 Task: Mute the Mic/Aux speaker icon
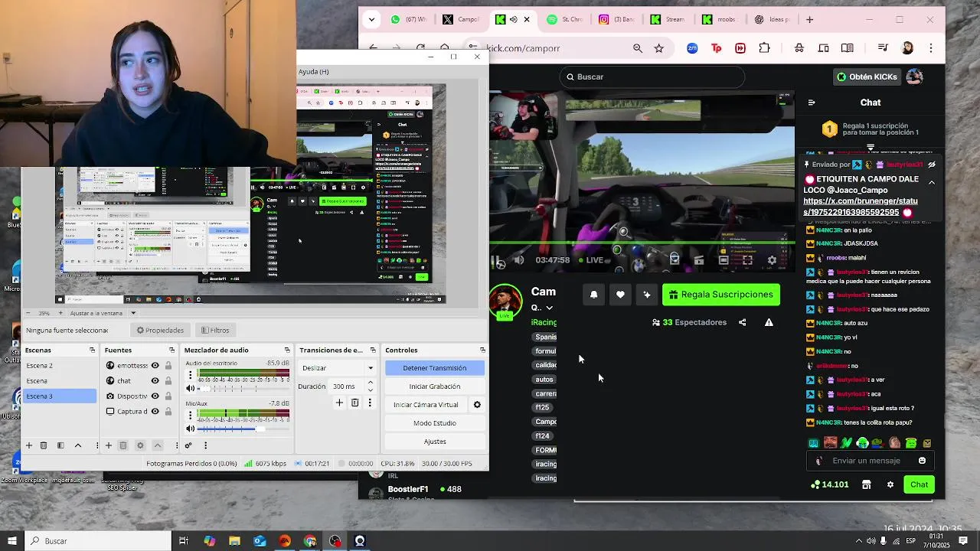click(x=191, y=429)
